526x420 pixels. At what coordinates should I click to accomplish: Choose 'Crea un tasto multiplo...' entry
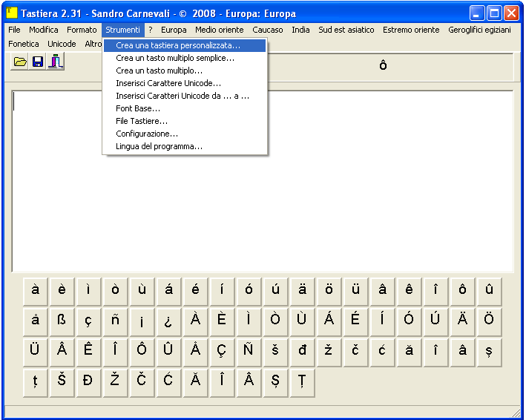coord(185,70)
